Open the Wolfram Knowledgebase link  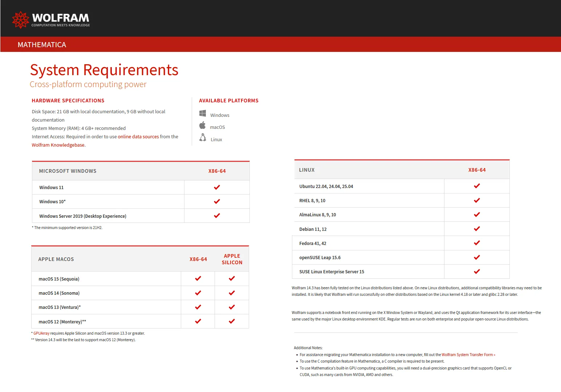[x=58, y=145]
